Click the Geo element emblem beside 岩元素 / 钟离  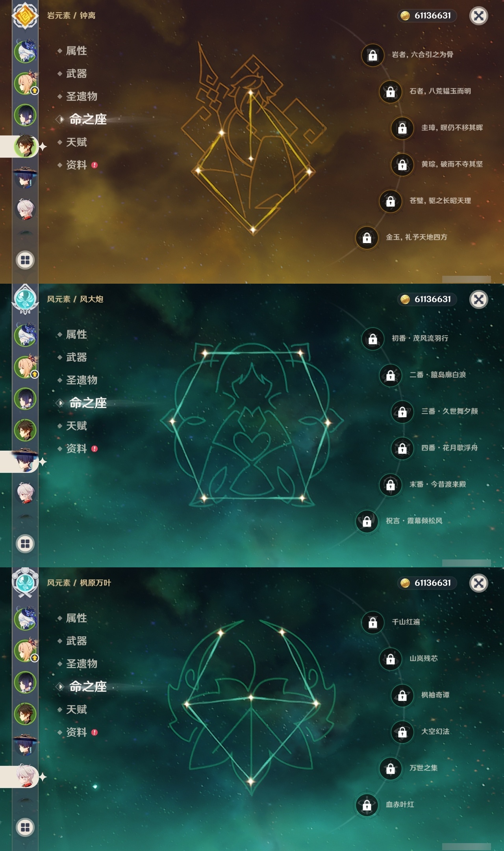[25, 16]
